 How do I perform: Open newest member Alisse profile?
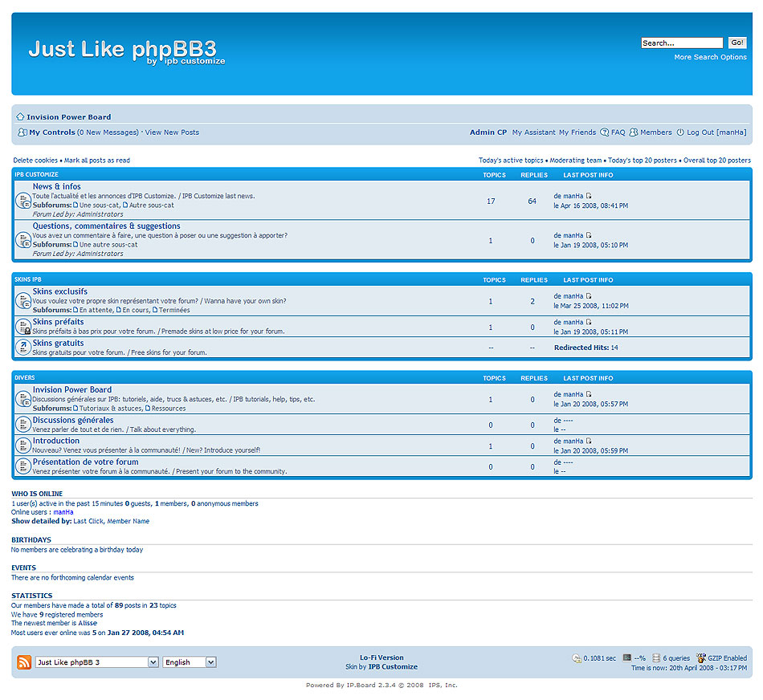(x=88, y=623)
